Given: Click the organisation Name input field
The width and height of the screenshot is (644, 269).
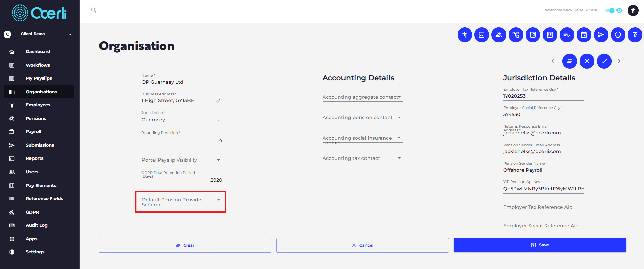Looking at the screenshot, I should pos(182,82).
